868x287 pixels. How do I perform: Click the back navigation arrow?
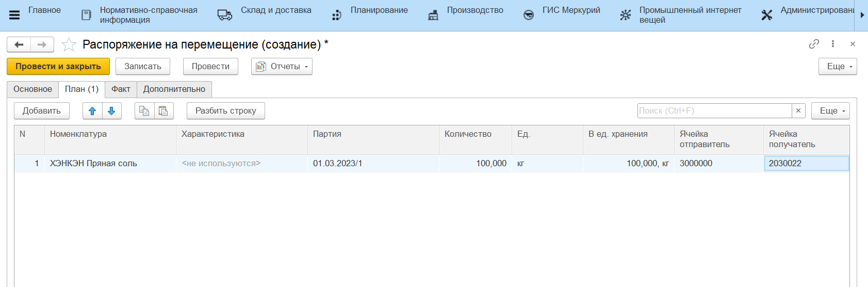point(19,45)
